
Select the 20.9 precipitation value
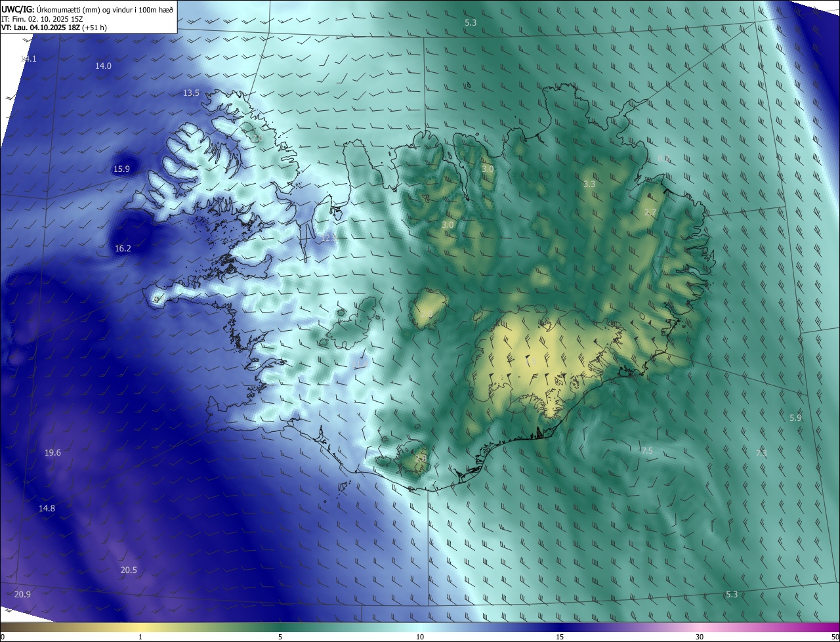pyautogui.click(x=22, y=595)
